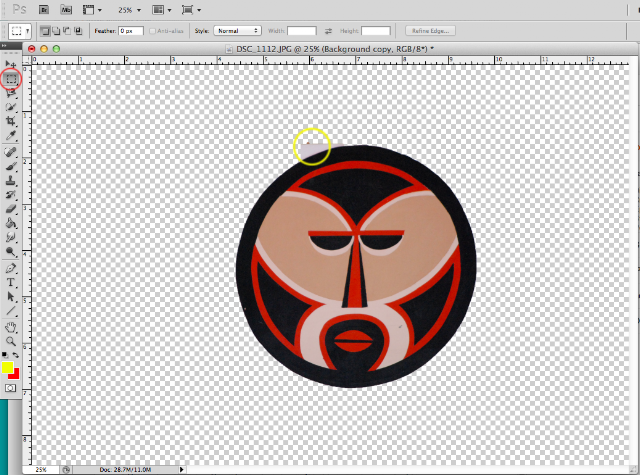Select the Type tool
Viewport: 640px width, 475px height.
(x=11, y=282)
